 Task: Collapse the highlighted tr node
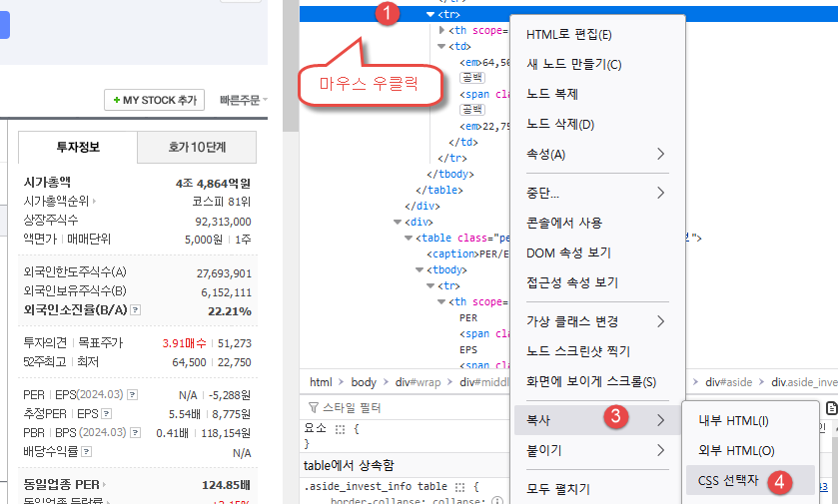[x=430, y=14]
